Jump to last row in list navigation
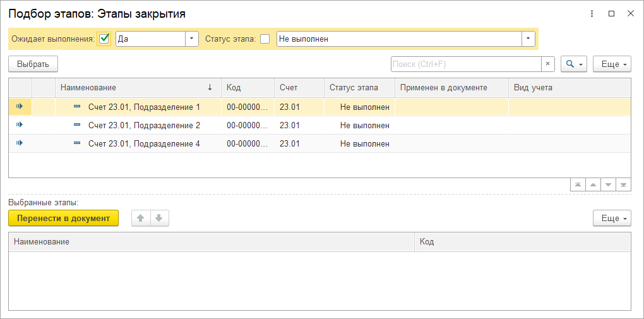 pos(623,184)
